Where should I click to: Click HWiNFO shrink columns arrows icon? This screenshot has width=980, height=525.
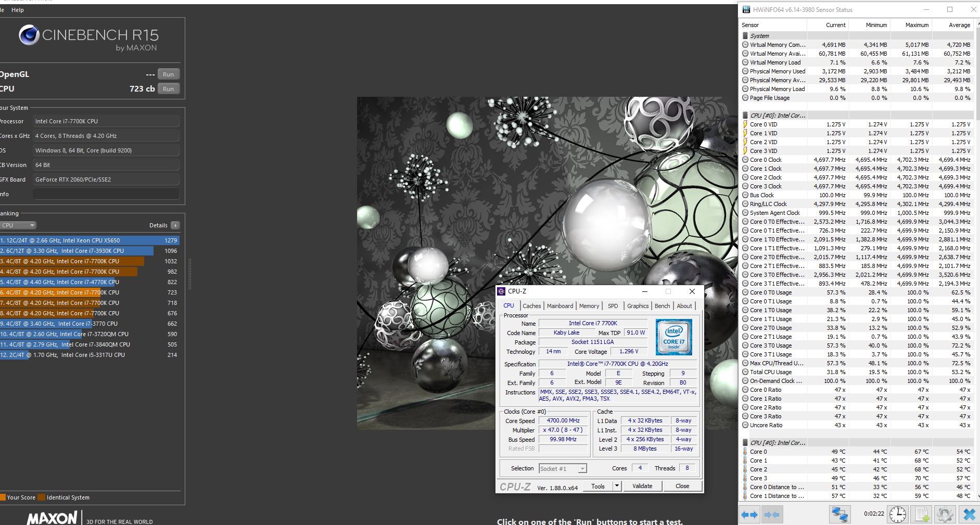772,515
